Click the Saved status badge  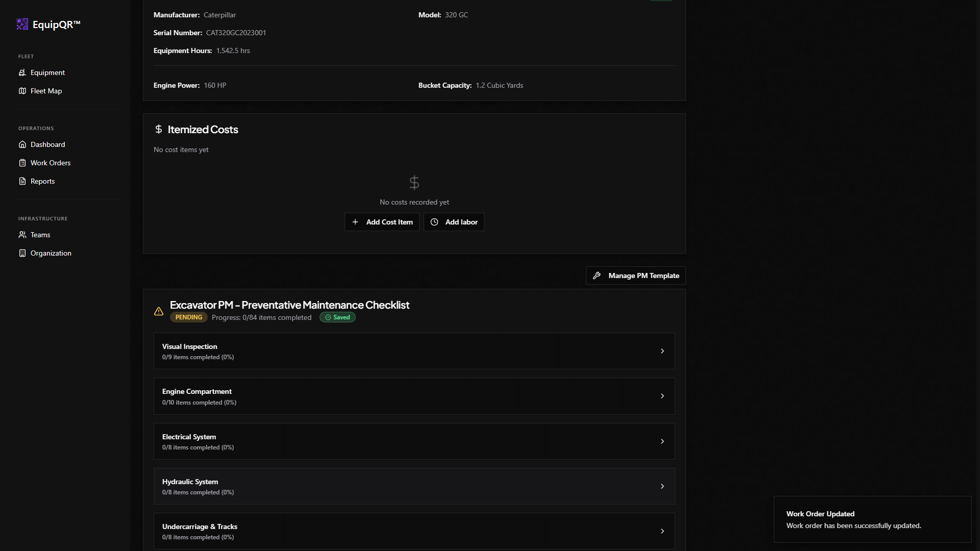[x=337, y=317]
